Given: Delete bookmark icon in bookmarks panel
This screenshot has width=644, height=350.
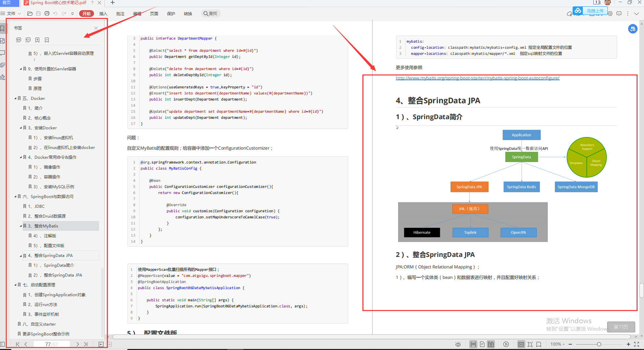Looking at the screenshot, I should 47,40.
